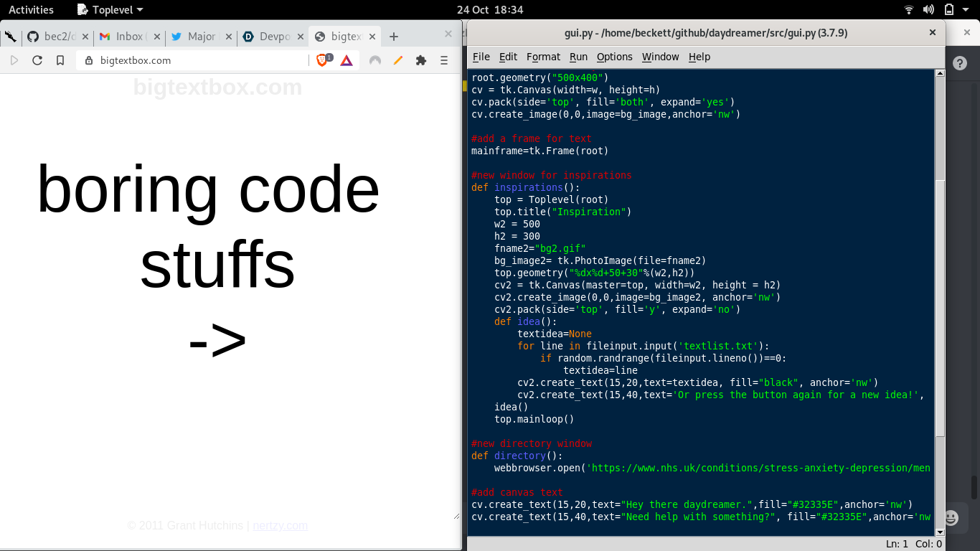Image resolution: width=980 pixels, height=551 pixels.
Task: Open the Brave Rewards triangle icon
Action: pos(347,60)
